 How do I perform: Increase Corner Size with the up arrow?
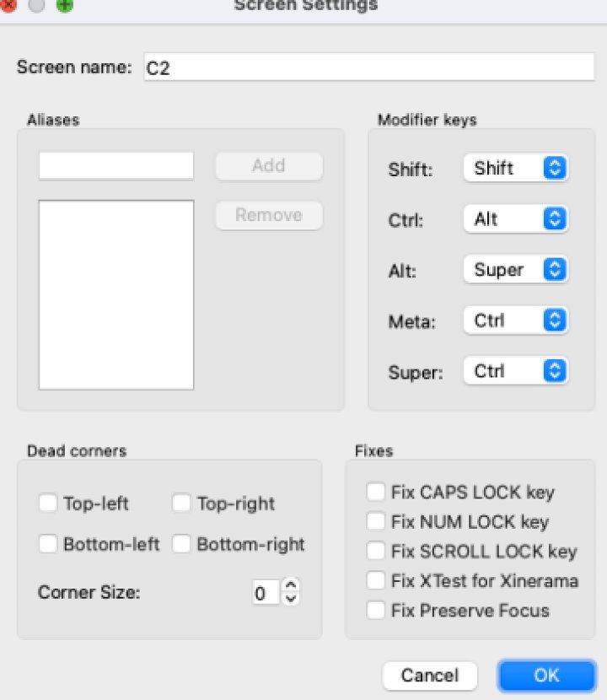coord(291,585)
